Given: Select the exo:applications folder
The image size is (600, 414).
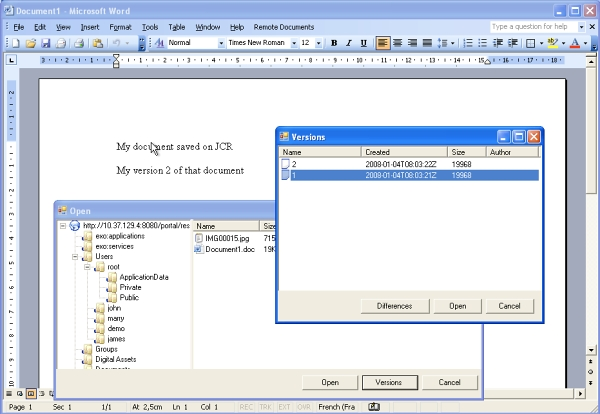Looking at the screenshot, I should [120, 236].
